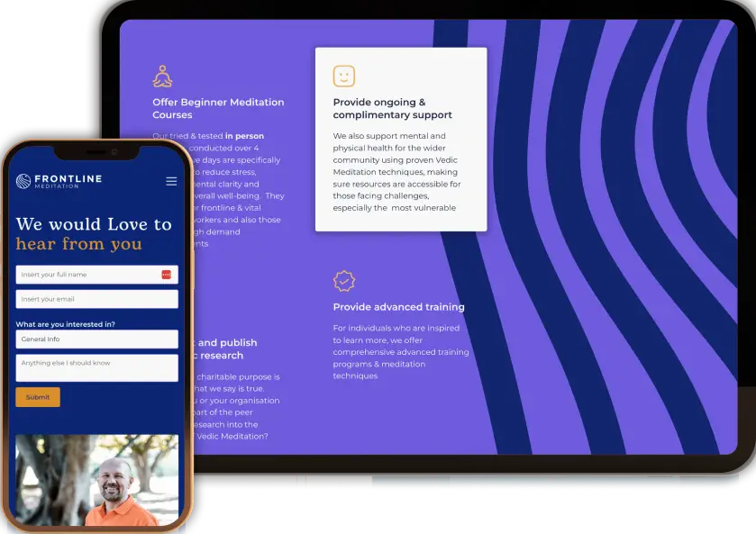
Task: Focus the 'Insert your email' field
Action: (96, 299)
